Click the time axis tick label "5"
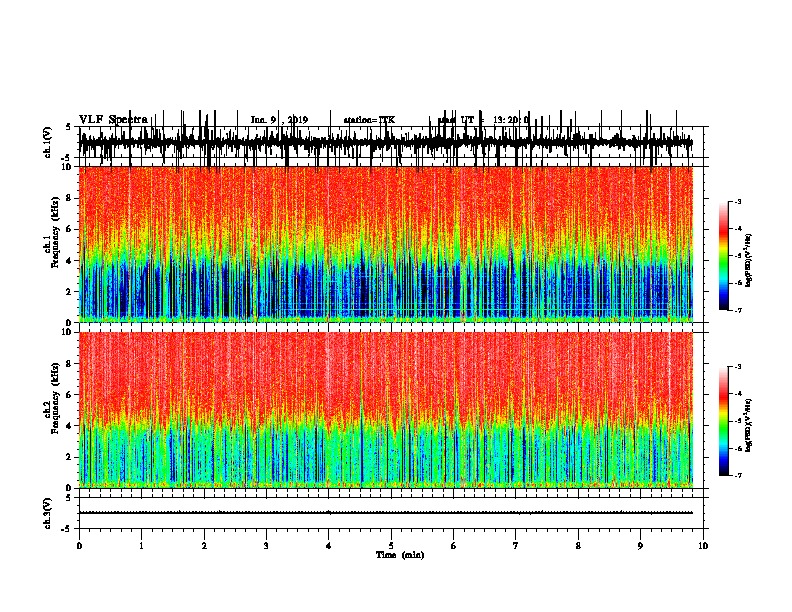Image resolution: width=792 pixels, height=612 pixels. pyautogui.click(x=391, y=546)
